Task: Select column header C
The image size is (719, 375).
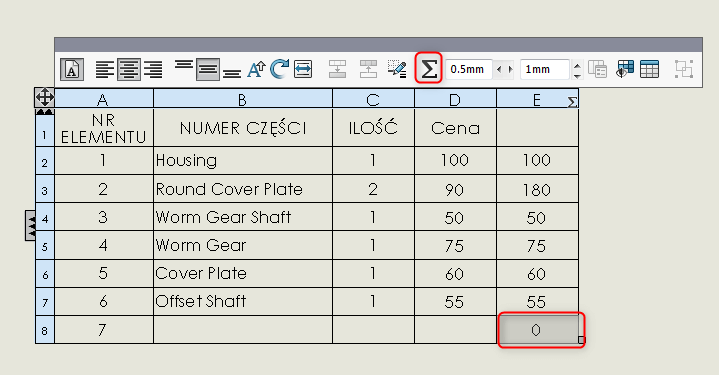Action: tap(373, 99)
